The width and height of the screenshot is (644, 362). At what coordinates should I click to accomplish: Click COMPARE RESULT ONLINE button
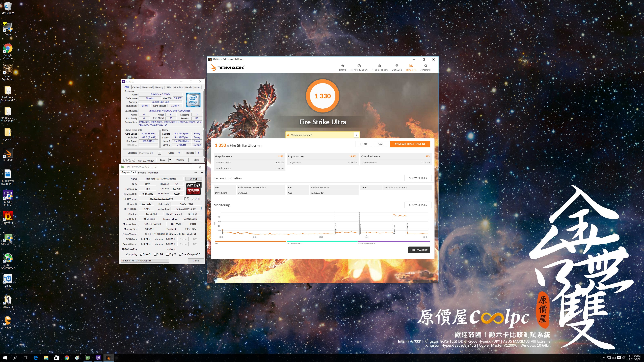[410, 144]
